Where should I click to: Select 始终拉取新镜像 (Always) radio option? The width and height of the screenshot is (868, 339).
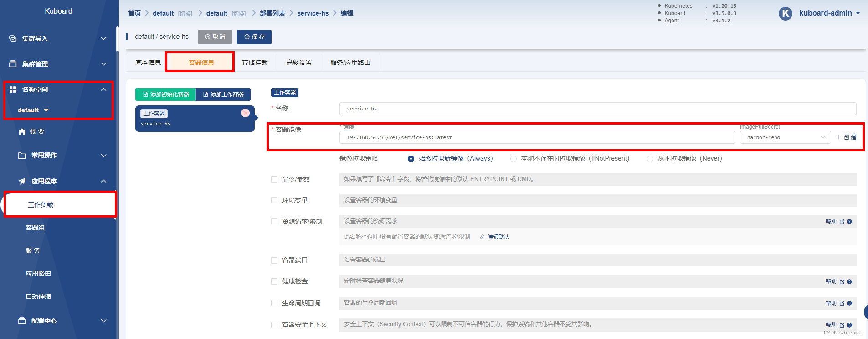tap(411, 159)
